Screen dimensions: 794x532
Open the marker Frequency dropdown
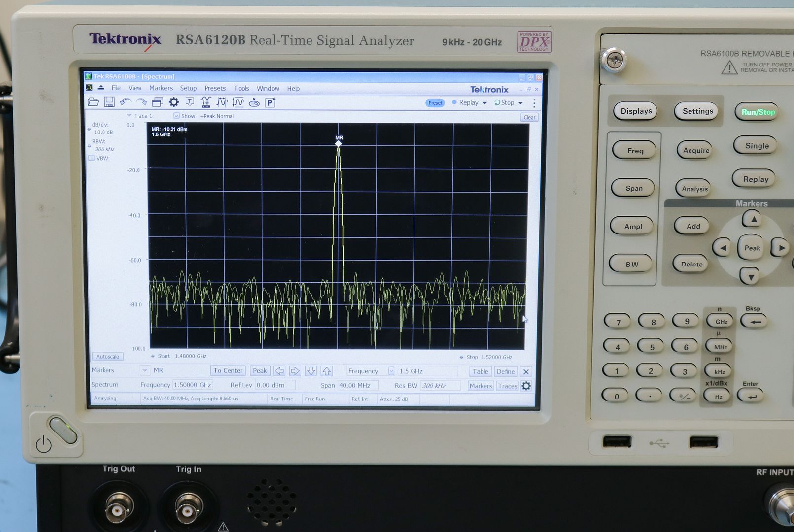coord(391,371)
